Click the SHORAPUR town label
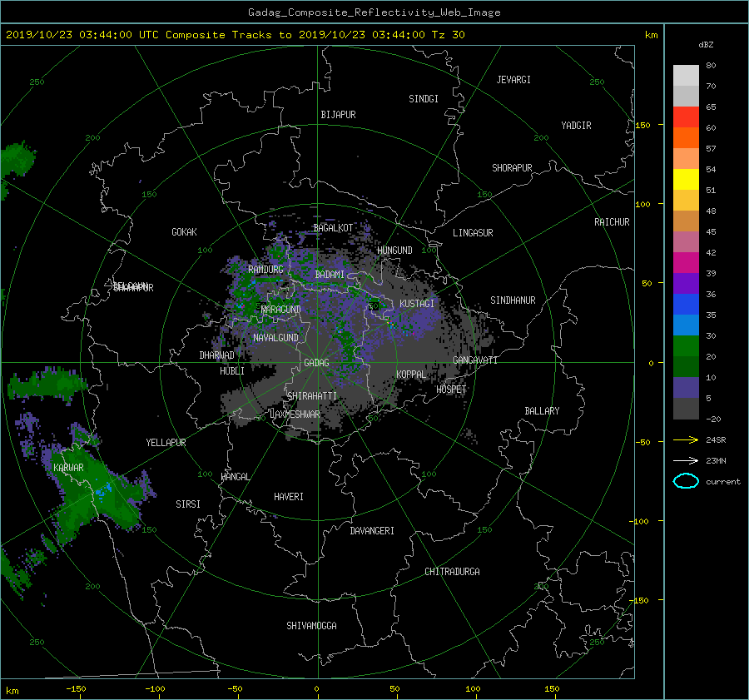This screenshot has height=700, width=749. (x=512, y=168)
